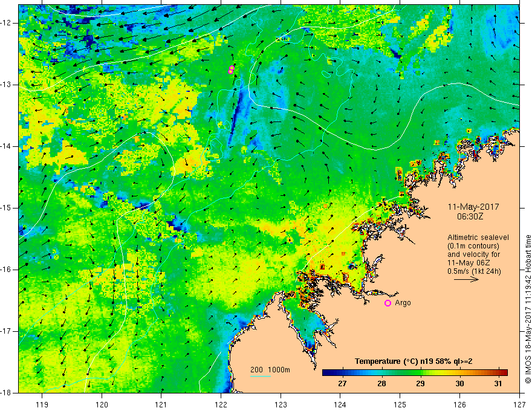This screenshot has width=532, height=411.
Task: Click longitude axis label 124
Action: (x=340, y=404)
